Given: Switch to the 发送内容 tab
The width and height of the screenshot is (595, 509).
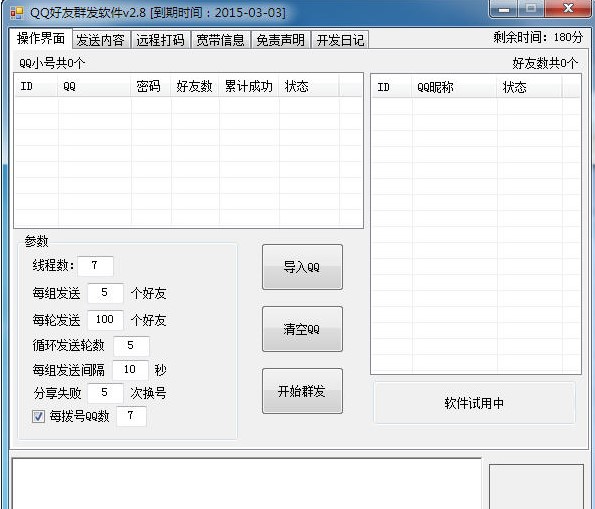Looking at the screenshot, I should (x=101, y=39).
